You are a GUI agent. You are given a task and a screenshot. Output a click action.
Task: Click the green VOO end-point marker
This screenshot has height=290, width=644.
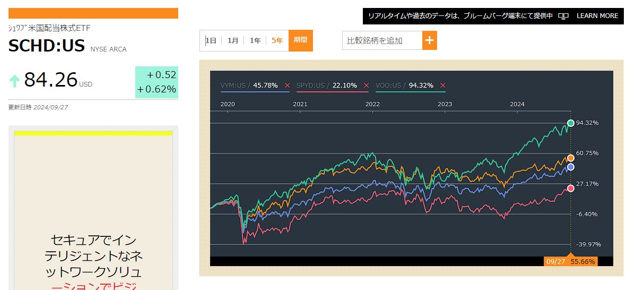point(571,123)
